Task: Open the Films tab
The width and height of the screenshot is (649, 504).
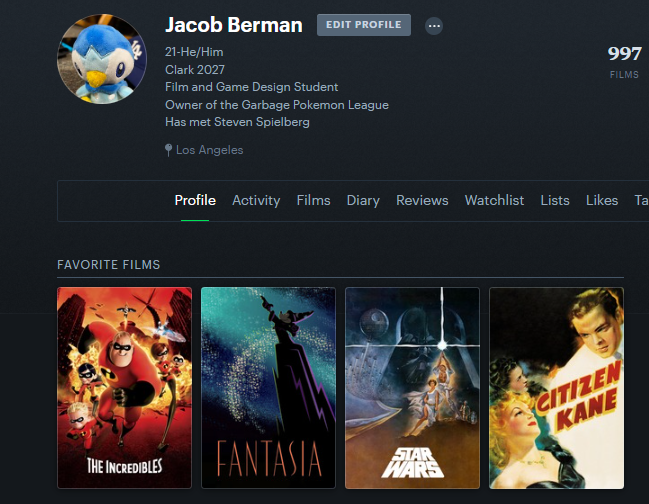Action: click(313, 200)
